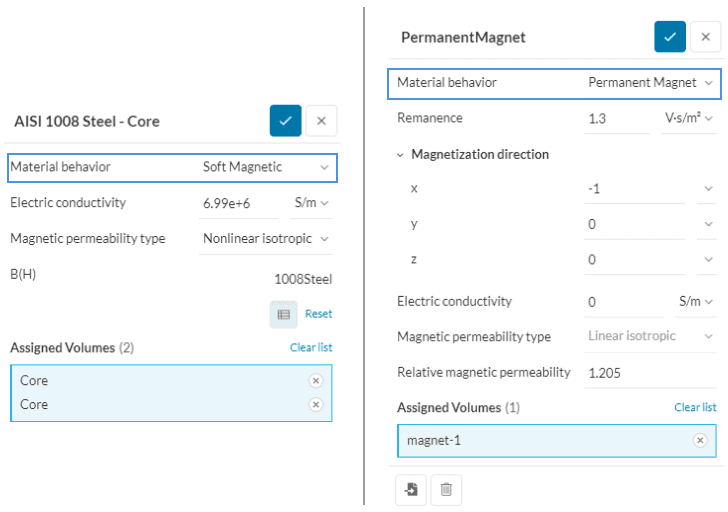Close the PermanentMagnet panel
The width and height of the screenshot is (728, 512).
pos(705,37)
